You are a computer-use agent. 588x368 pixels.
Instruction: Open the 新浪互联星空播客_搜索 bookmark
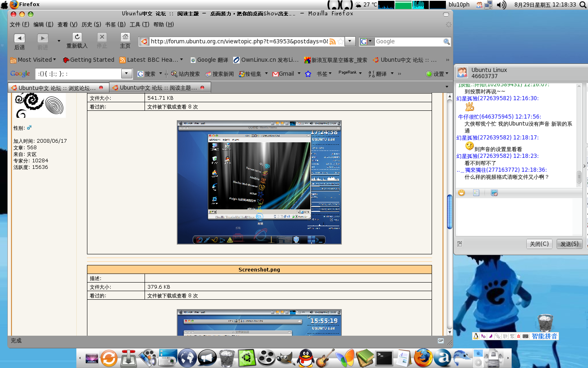tap(336, 60)
